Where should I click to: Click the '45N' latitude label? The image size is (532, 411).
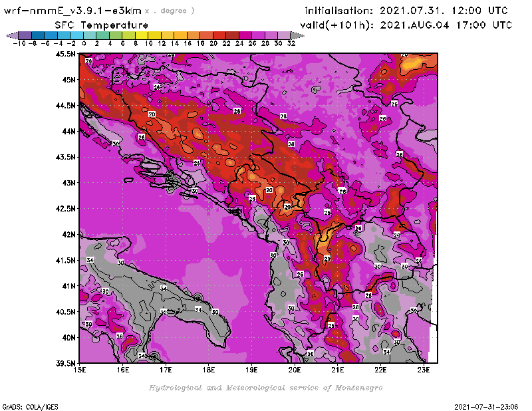(x=68, y=80)
